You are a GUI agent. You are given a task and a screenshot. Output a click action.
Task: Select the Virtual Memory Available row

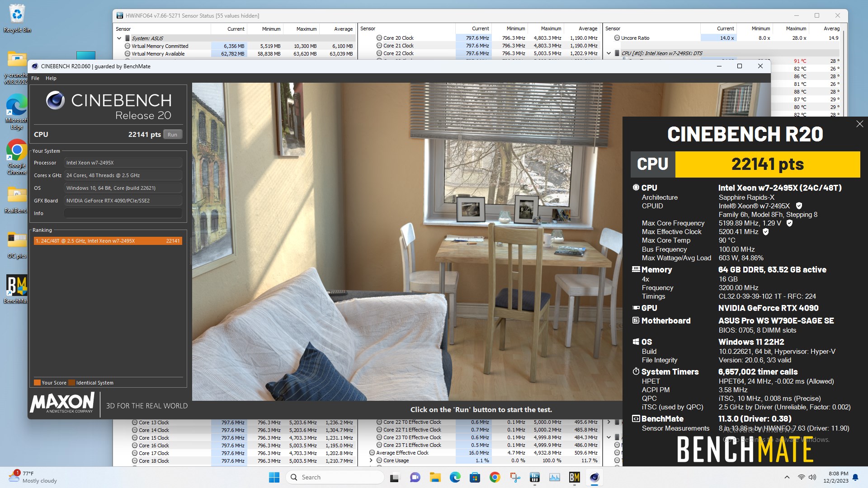[235, 54]
